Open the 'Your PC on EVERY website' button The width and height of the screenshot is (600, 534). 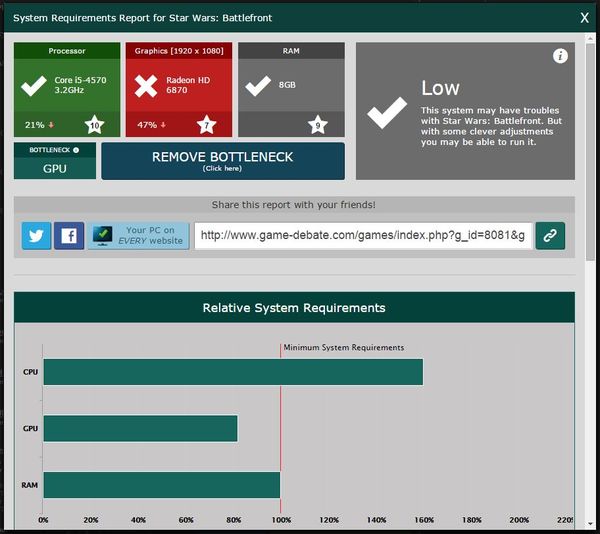coord(138,236)
